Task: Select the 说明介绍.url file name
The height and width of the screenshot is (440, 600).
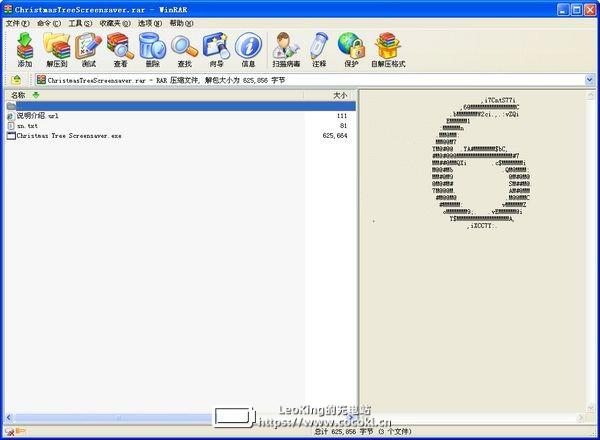Action: 38,116
